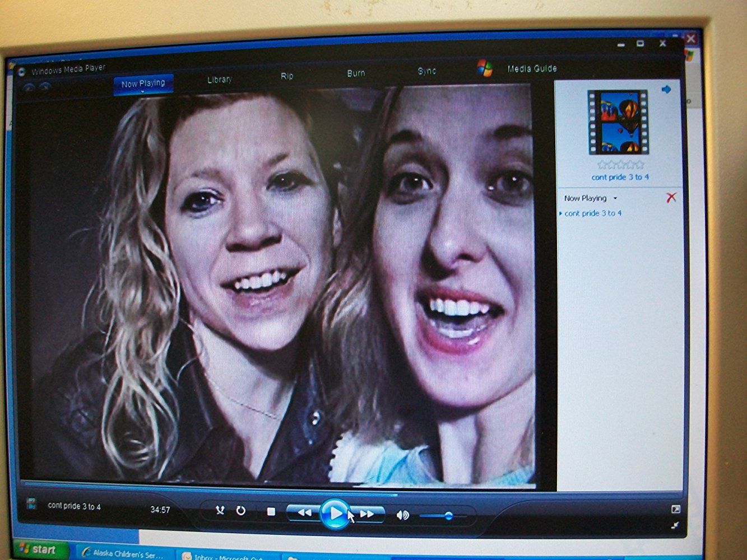Open the Sync tab
747x560 pixels.
[x=426, y=71]
